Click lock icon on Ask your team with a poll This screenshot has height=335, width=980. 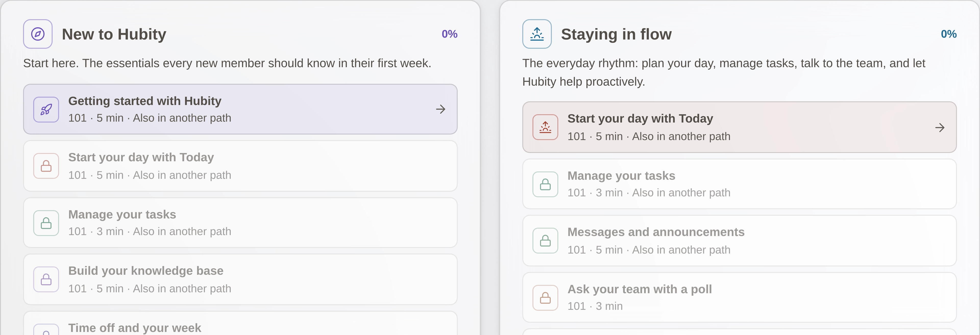point(545,297)
